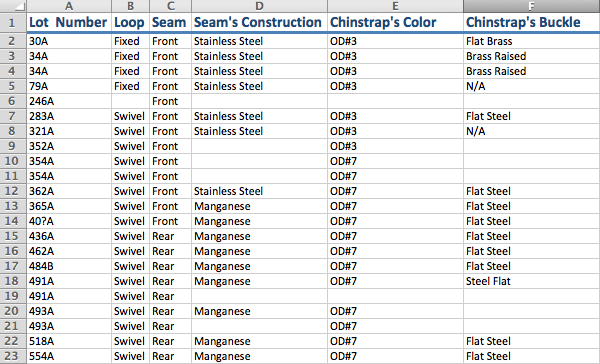Select column D header
This screenshot has width=600, height=364.
pyautogui.click(x=259, y=6)
